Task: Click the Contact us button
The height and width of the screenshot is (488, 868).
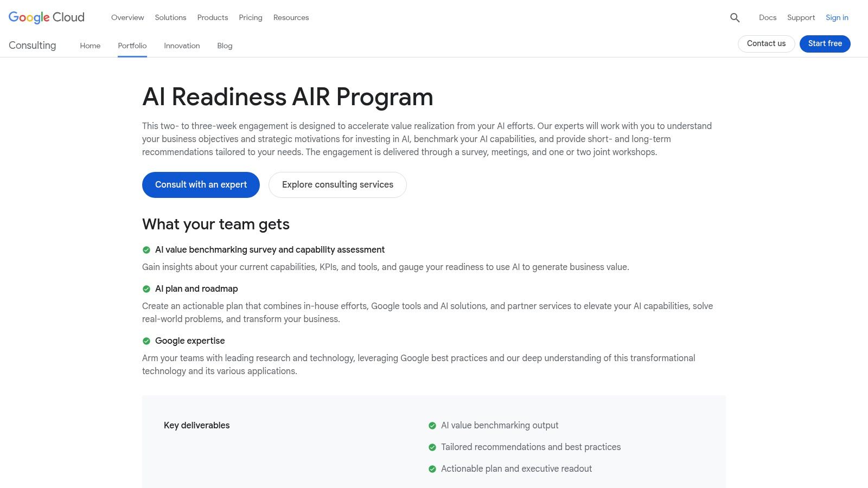Action: (x=766, y=43)
